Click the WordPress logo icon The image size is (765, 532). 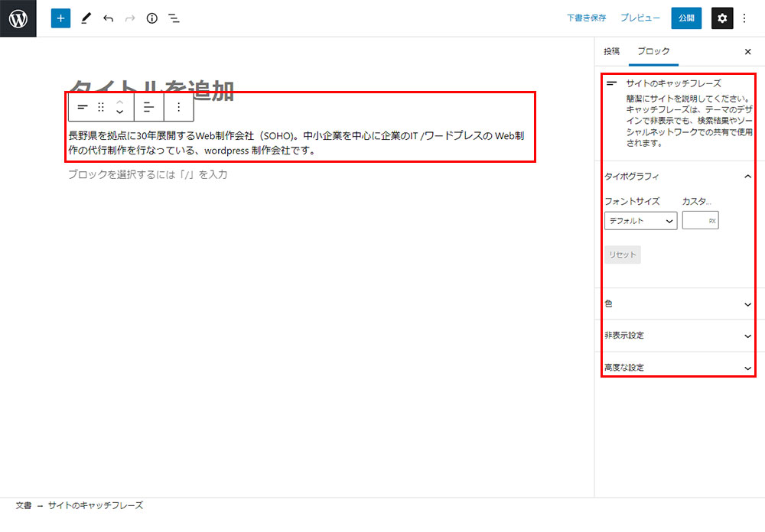point(18,18)
